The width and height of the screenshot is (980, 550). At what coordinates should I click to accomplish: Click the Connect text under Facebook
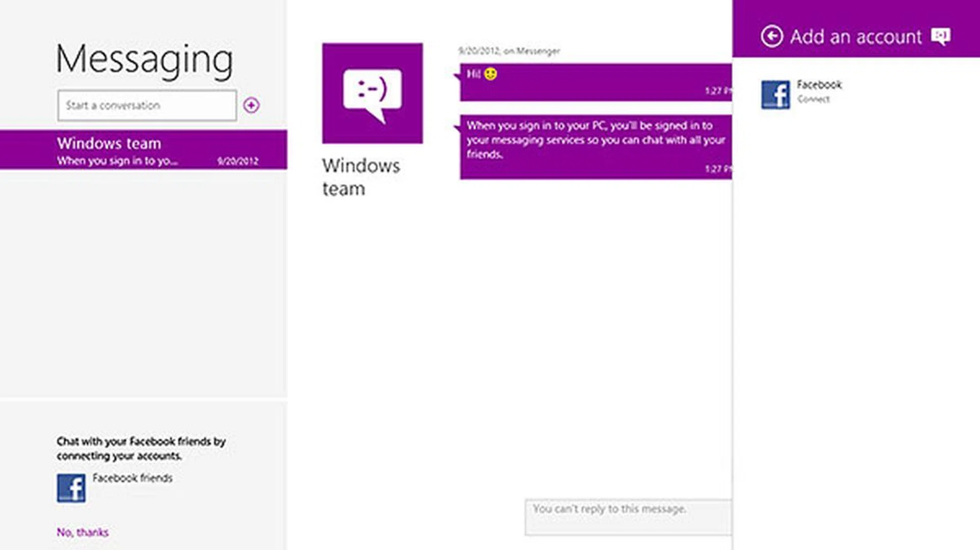coord(813,99)
